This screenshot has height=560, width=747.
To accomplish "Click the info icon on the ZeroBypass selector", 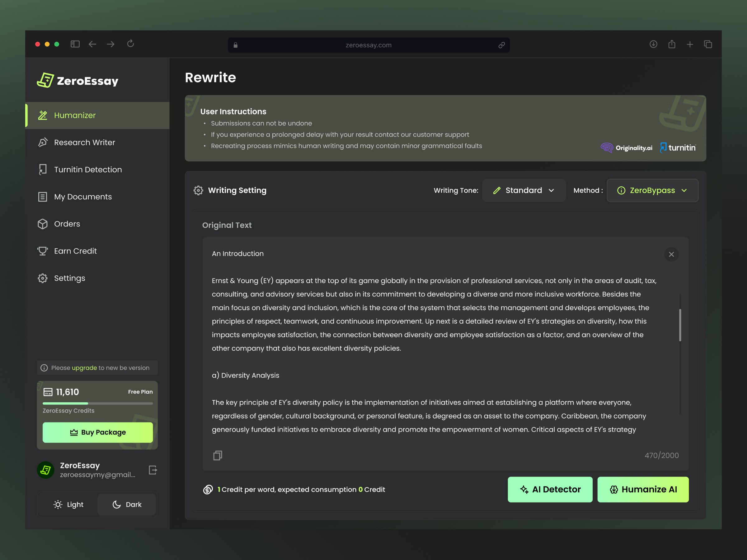I will [621, 190].
